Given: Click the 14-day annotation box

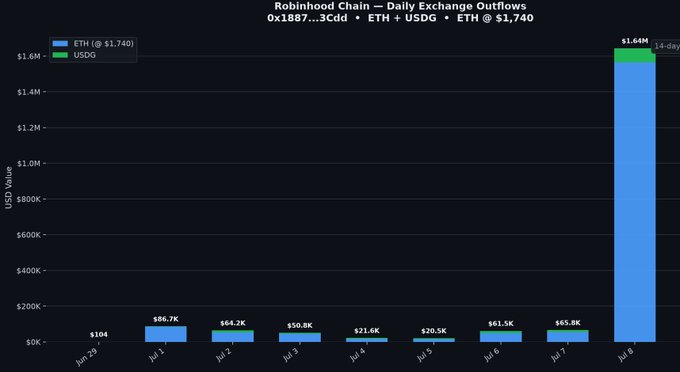Looking at the screenshot, I should 666,46.
